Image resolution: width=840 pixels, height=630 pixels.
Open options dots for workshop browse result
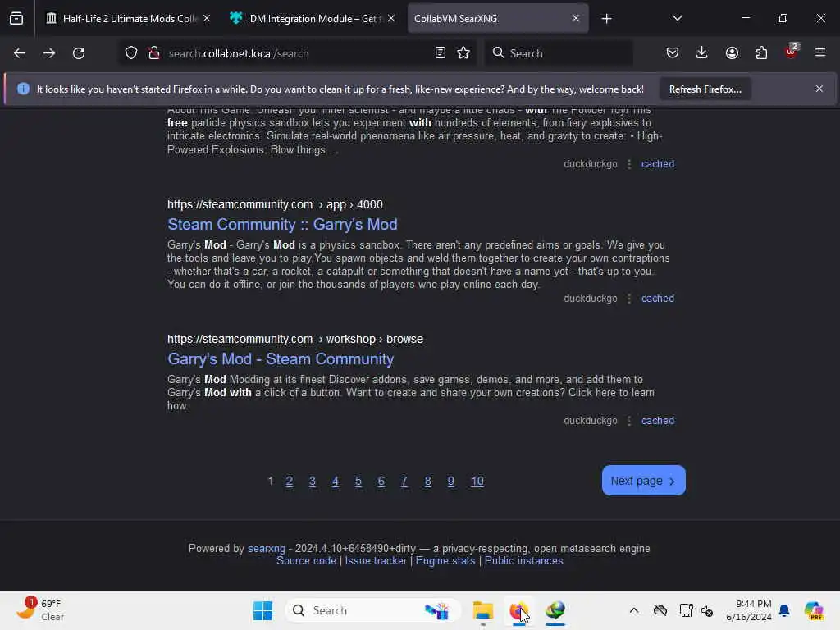[629, 421]
